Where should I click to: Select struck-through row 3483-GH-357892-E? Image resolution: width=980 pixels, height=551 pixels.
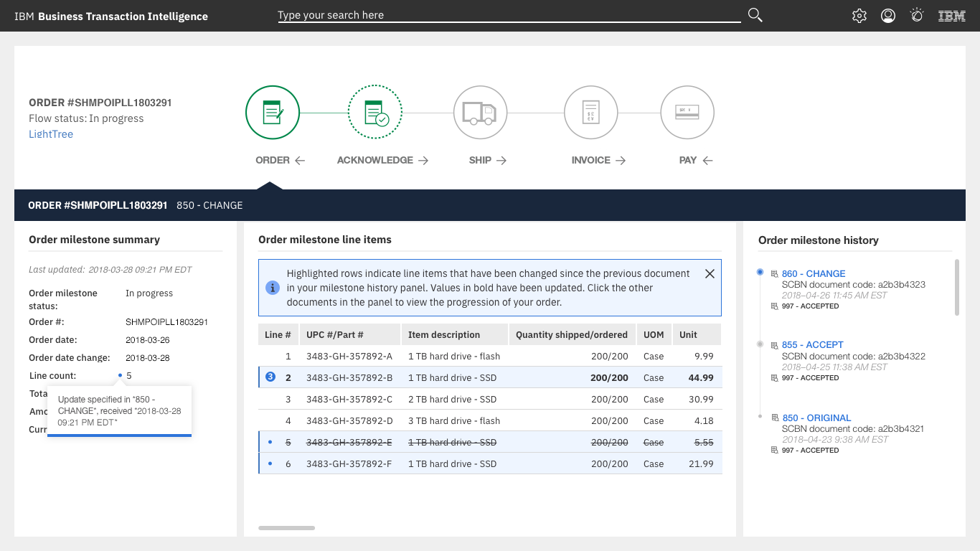tap(490, 442)
